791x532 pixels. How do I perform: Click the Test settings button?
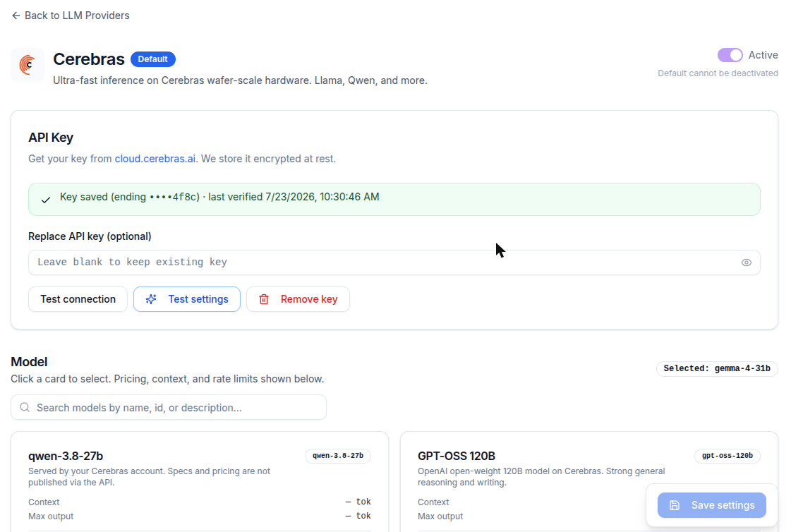pos(187,299)
